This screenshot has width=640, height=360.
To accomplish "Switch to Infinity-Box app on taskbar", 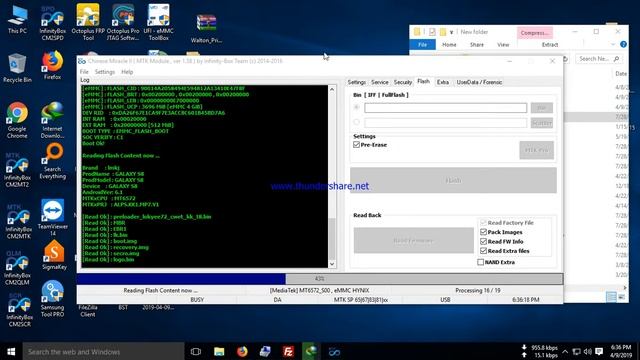I will pyautogui.click(x=334, y=351).
